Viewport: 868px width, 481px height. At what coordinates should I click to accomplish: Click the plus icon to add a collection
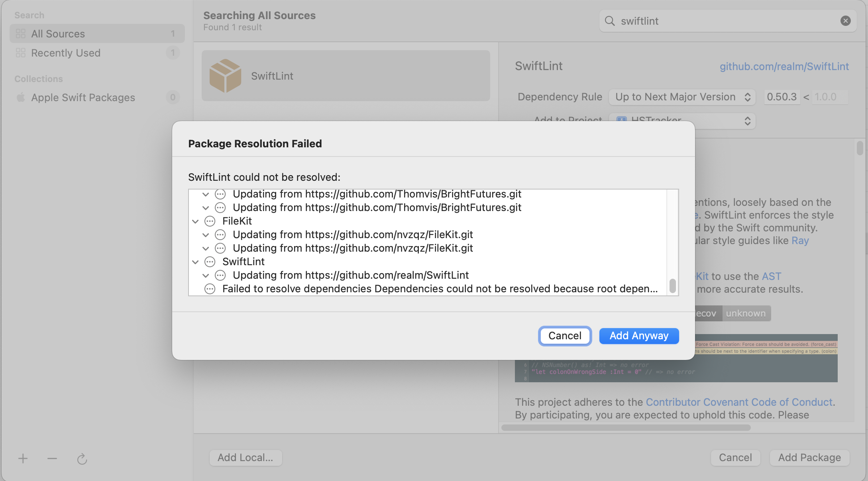(x=23, y=459)
